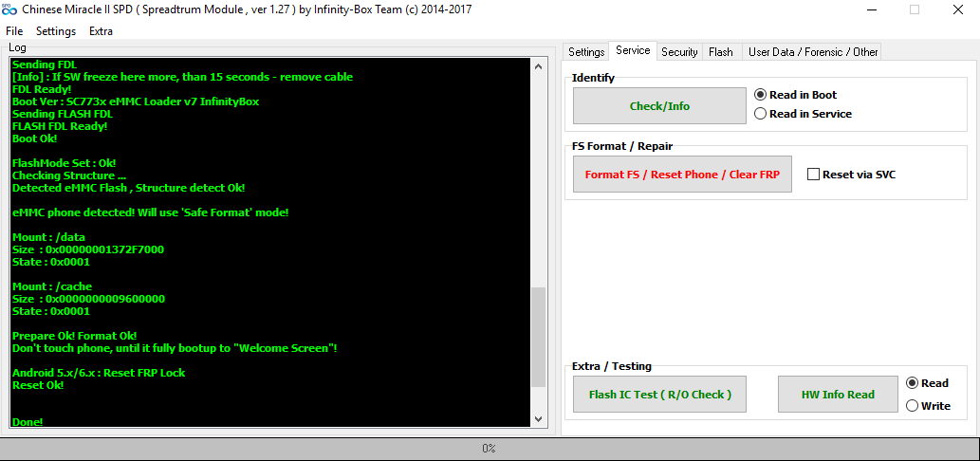Click 'Mount : /data' log line

48,237
